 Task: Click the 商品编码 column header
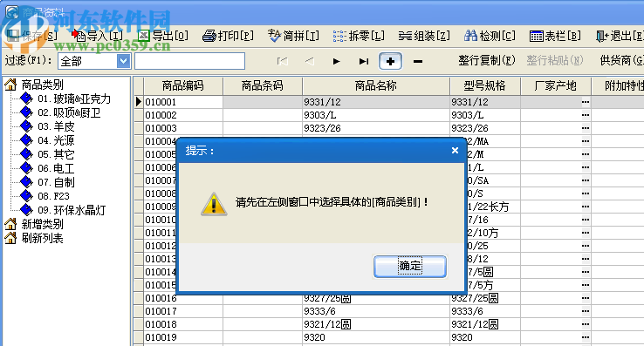[x=183, y=85]
